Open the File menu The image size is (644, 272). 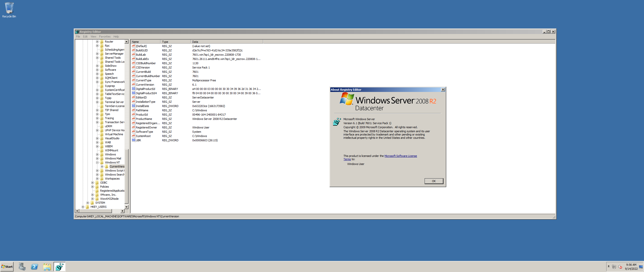pos(78,37)
